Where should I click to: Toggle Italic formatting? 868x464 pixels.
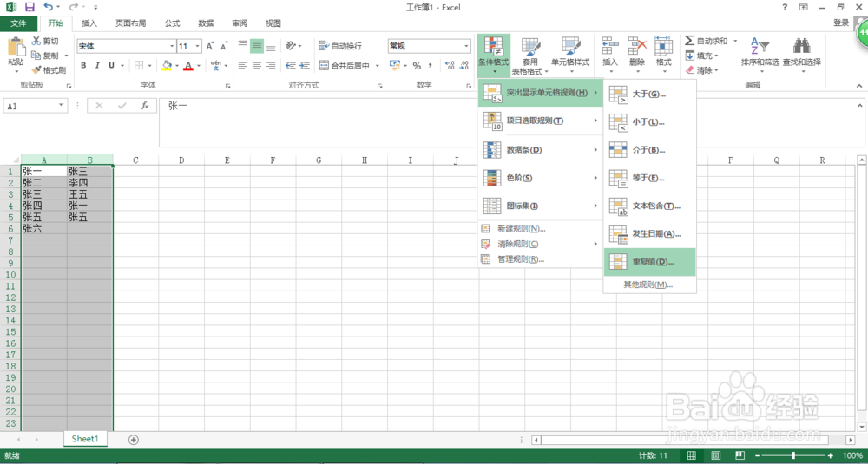click(98, 66)
